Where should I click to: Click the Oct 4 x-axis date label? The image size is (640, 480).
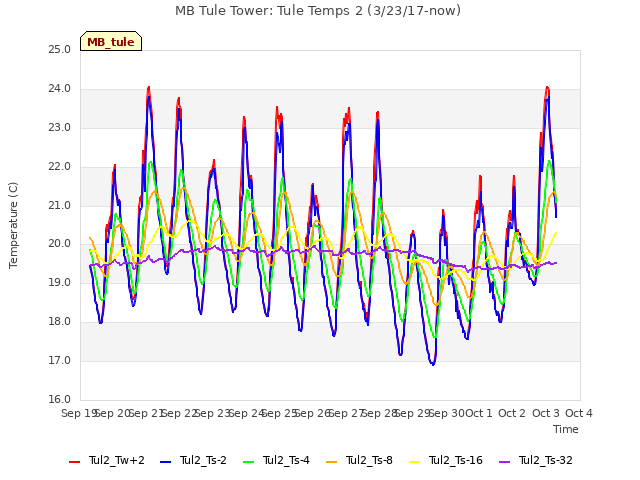[579, 413]
